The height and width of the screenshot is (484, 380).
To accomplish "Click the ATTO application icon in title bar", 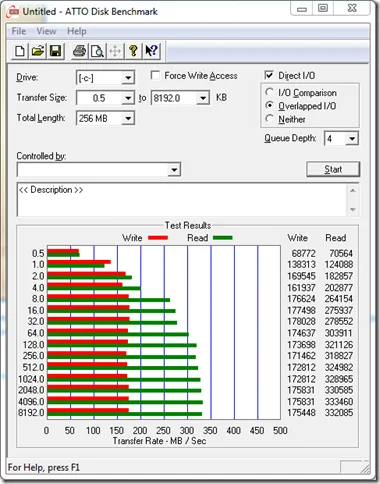I will (13, 11).
